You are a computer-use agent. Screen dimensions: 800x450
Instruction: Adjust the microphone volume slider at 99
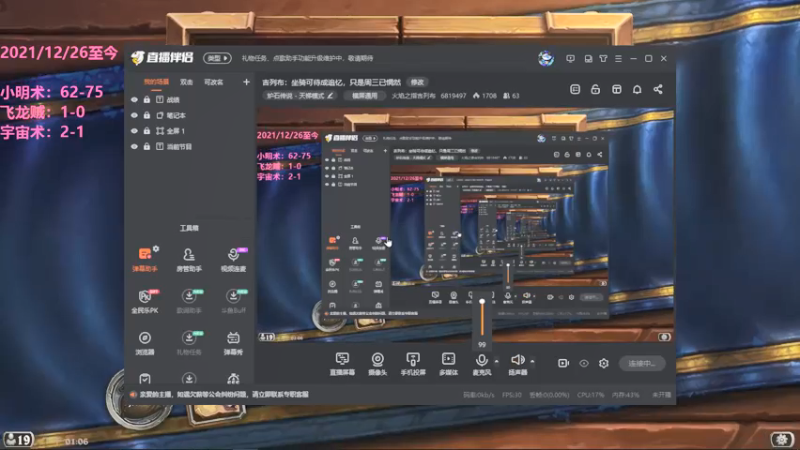pyautogui.click(x=482, y=318)
